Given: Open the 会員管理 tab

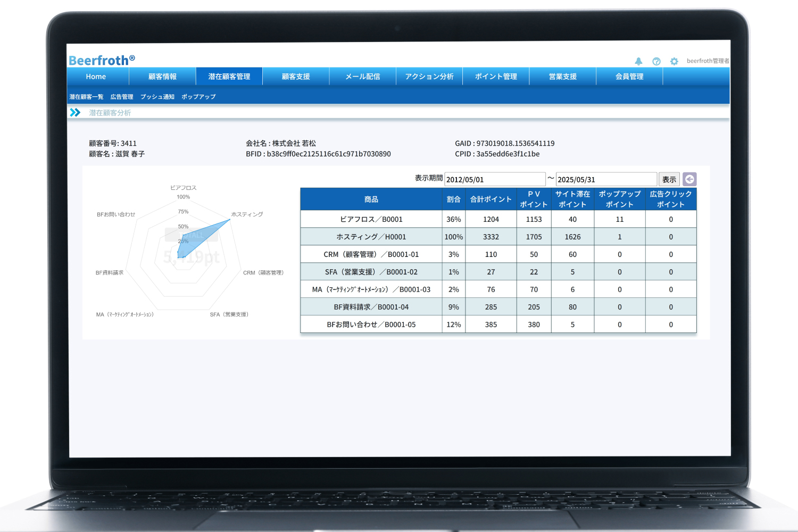Looking at the screenshot, I should click(x=629, y=77).
